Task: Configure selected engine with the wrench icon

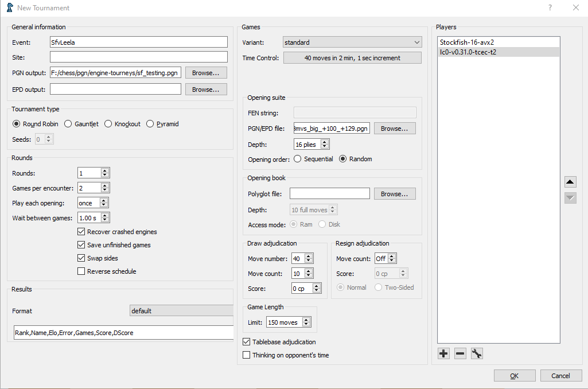Action: [x=477, y=353]
